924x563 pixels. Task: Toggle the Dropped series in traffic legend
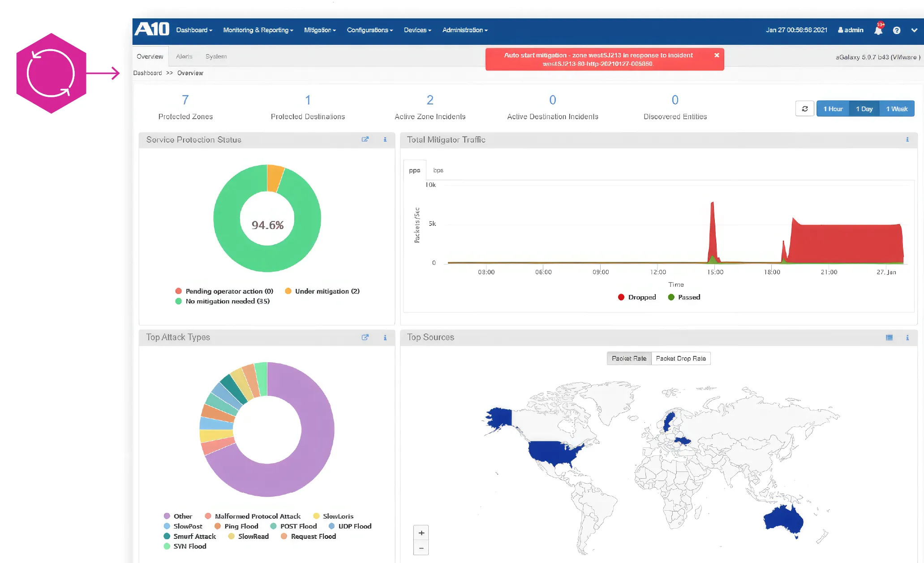[x=636, y=297]
